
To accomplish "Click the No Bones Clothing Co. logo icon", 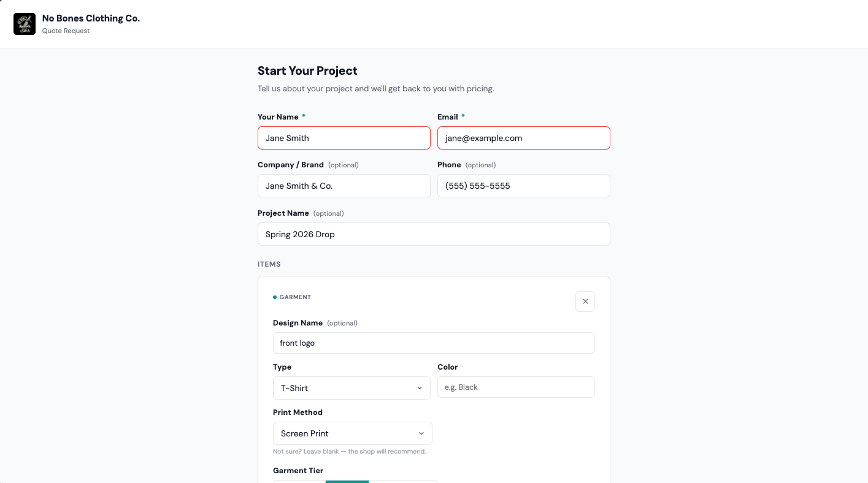I will click(25, 24).
